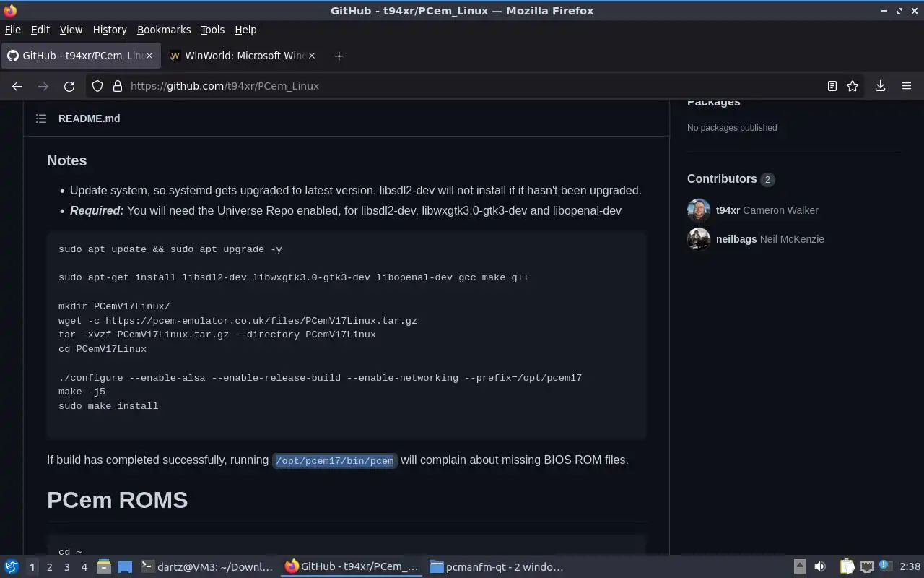Click the ./configure --enable-alsa command line
The height and width of the screenshot is (578, 924).
coord(320,378)
